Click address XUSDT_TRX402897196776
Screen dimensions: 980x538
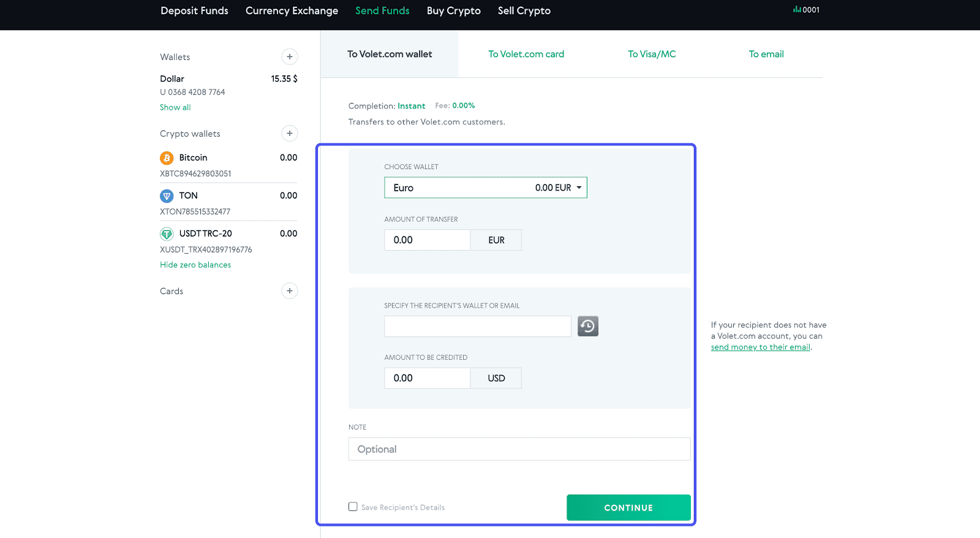coord(206,249)
